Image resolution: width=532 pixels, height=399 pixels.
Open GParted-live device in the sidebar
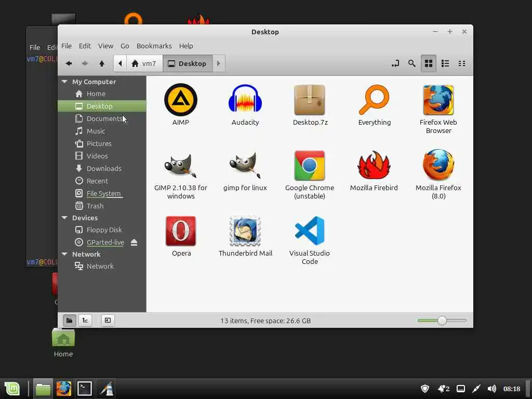pyautogui.click(x=102, y=242)
